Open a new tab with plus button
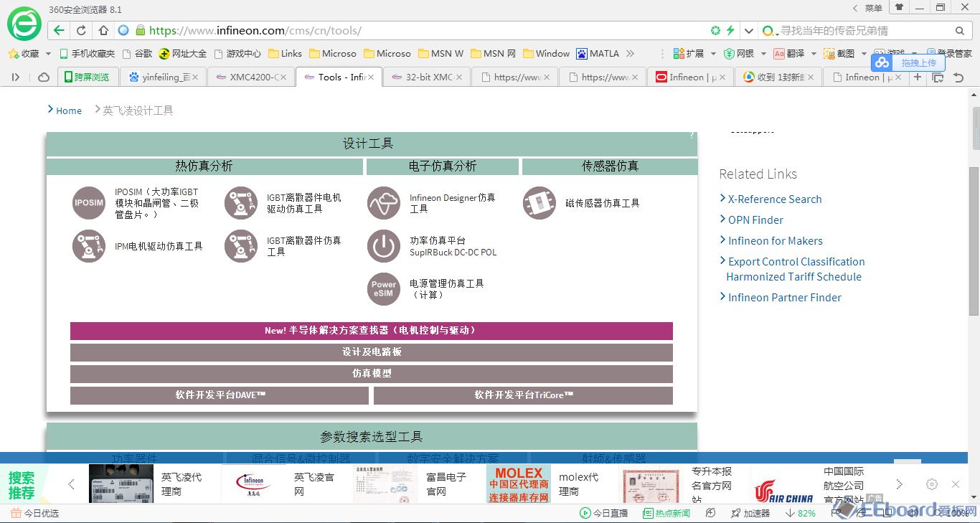Screen dimensions: 980x523 (918, 77)
